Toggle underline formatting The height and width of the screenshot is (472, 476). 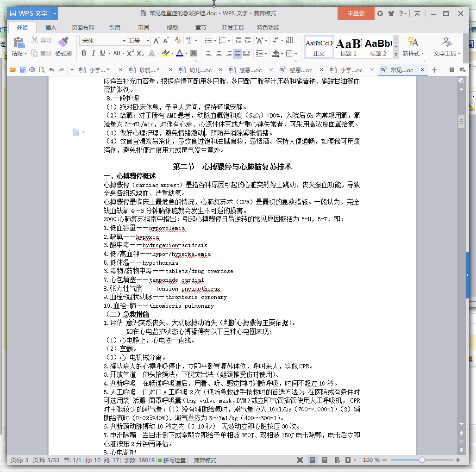tap(103, 53)
